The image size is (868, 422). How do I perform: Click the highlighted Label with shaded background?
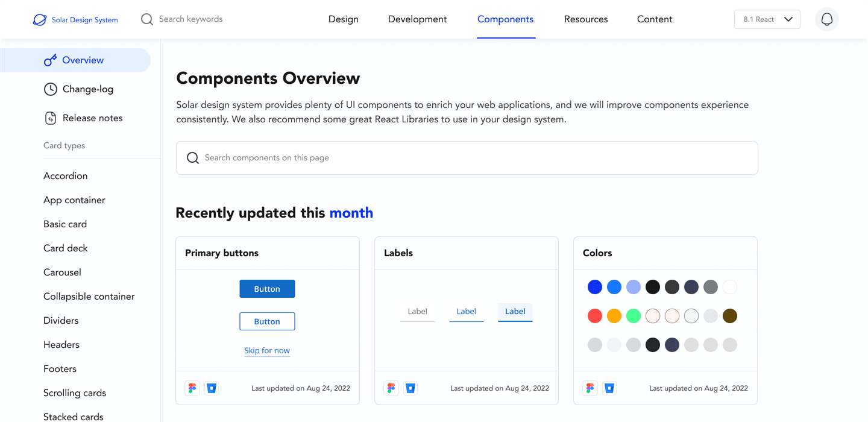pyautogui.click(x=515, y=312)
